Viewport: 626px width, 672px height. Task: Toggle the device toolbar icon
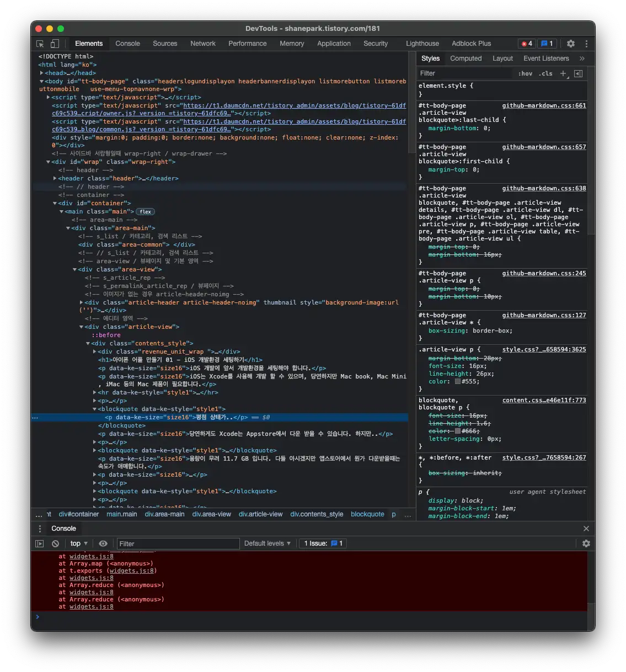point(55,44)
